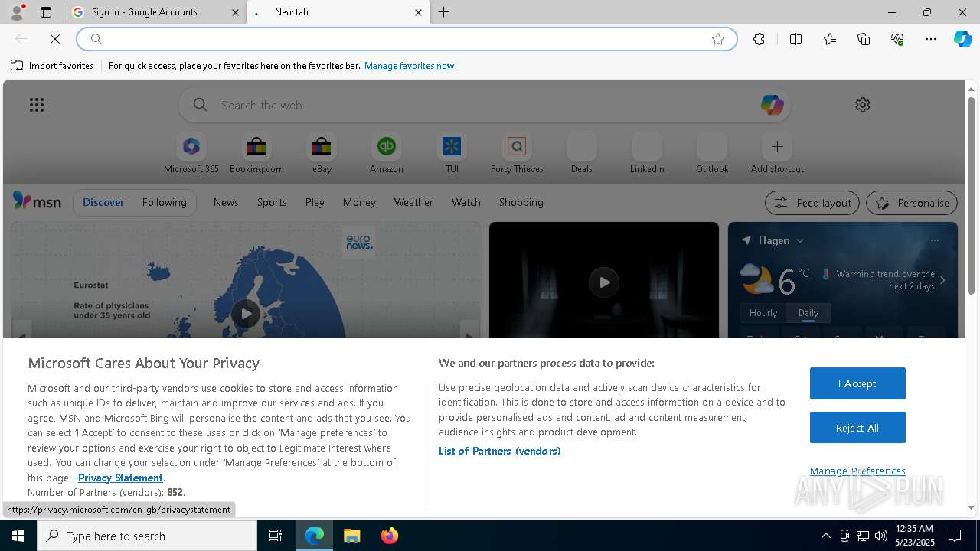The width and height of the screenshot is (980, 551).
Task: Open the Money menu item
Action: tap(359, 202)
